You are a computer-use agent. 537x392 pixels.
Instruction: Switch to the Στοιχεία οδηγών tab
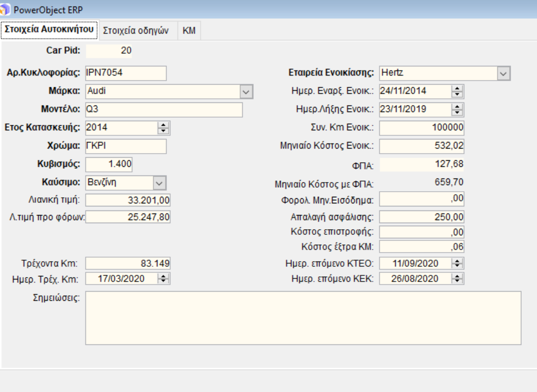(137, 31)
